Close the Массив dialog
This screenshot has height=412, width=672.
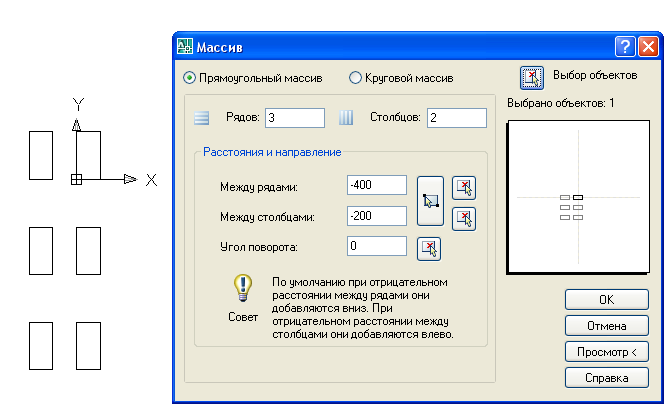[x=648, y=46]
